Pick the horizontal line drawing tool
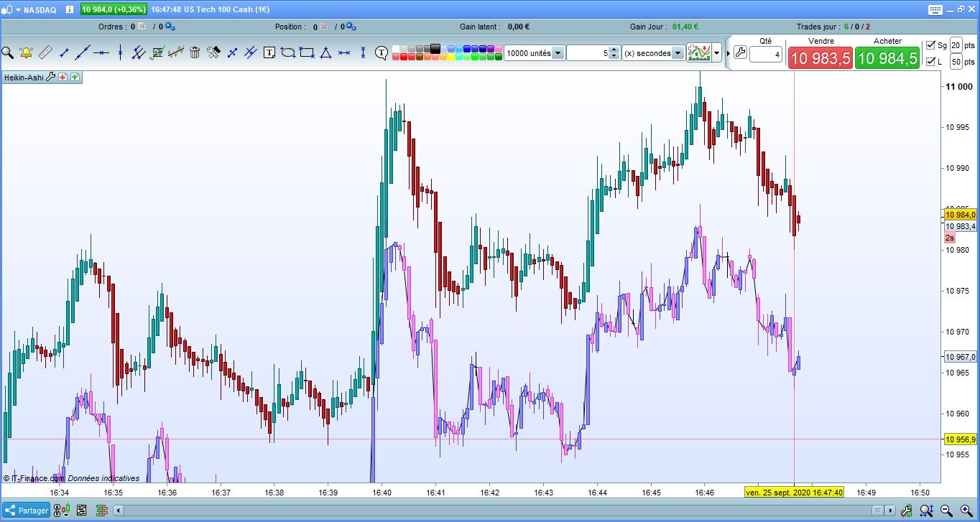Image resolution: width=980 pixels, height=522 pixels. [x=101, y=52]
